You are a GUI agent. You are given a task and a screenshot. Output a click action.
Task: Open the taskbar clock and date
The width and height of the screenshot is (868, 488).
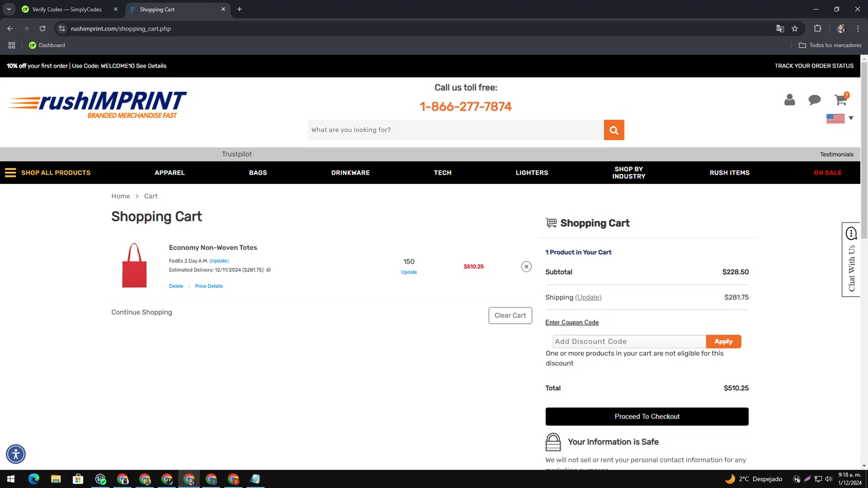click(x=849, y=479)
